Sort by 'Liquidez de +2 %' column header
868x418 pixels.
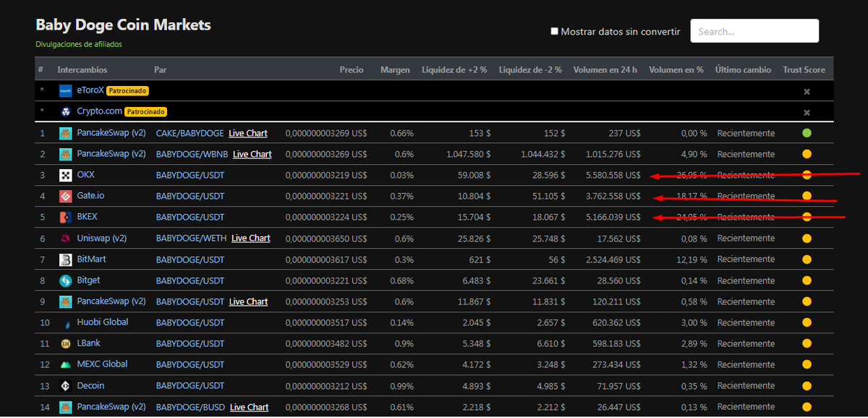[454, 70]
